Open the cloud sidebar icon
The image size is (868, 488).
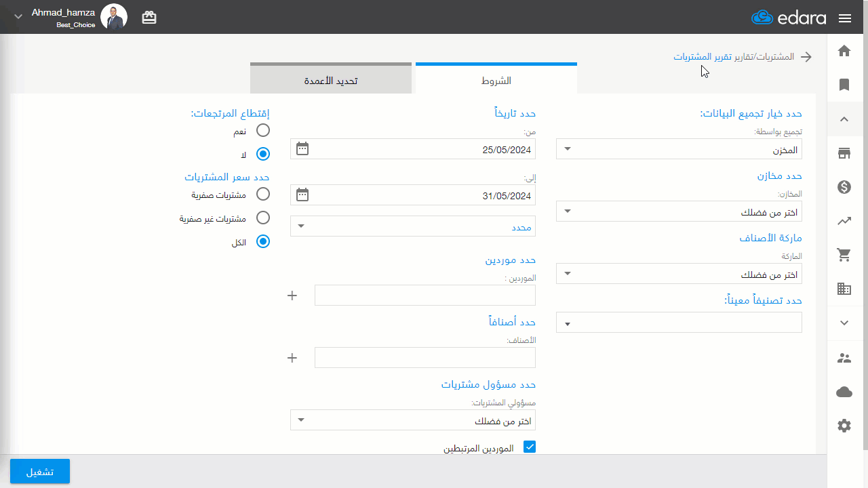tap(844, 392)
